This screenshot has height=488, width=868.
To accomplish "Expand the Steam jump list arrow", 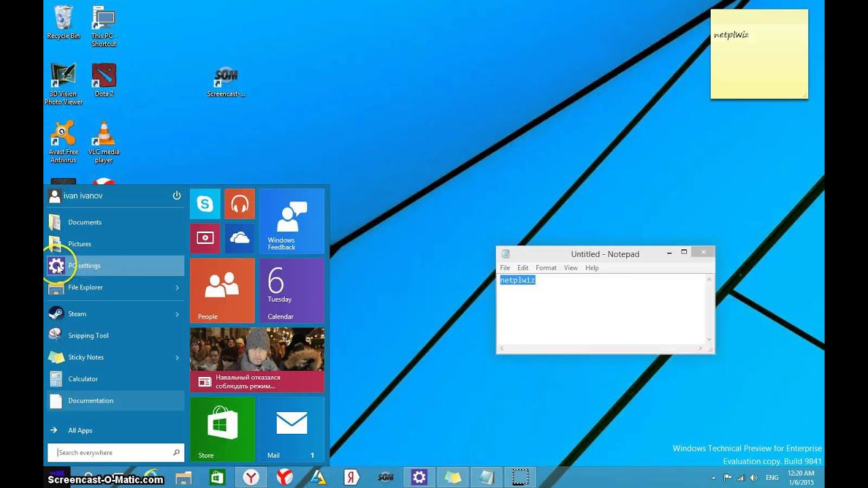I will click(x=178, y=314).
